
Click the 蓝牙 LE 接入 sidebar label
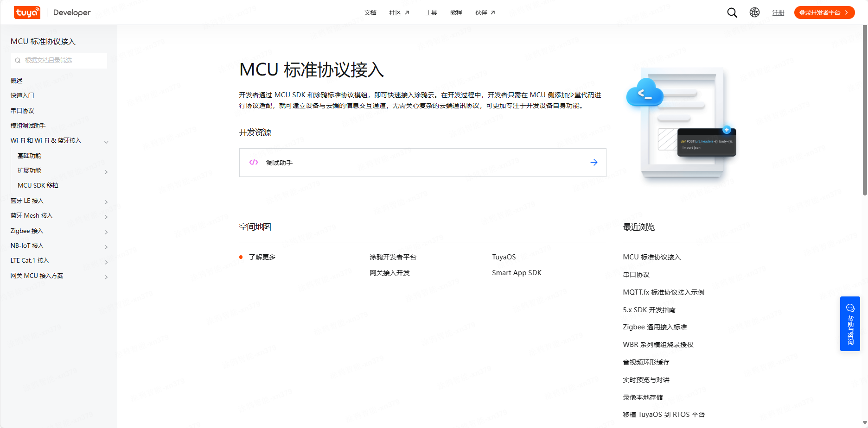(x=27, y=201)
